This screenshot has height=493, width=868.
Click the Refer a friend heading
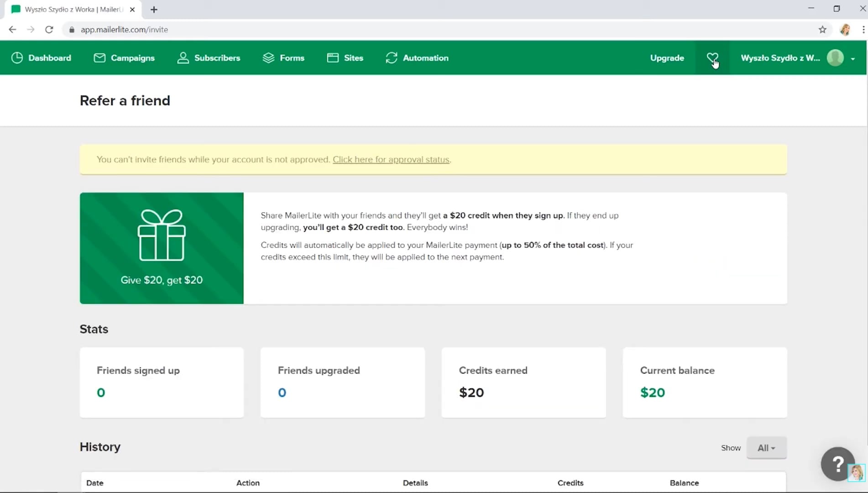click(x=125, y=100)
